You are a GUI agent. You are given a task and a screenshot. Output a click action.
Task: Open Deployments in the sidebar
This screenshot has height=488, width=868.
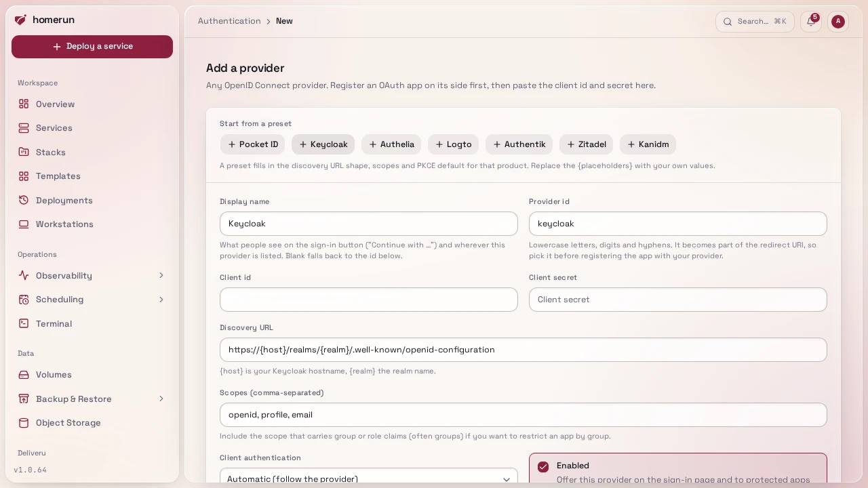(x=92, y=200)
